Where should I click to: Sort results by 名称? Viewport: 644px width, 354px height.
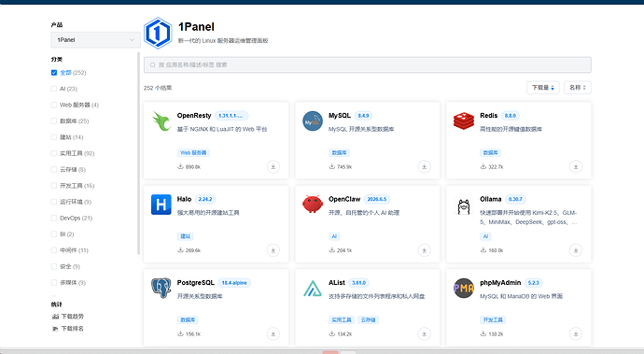(578, 88)
